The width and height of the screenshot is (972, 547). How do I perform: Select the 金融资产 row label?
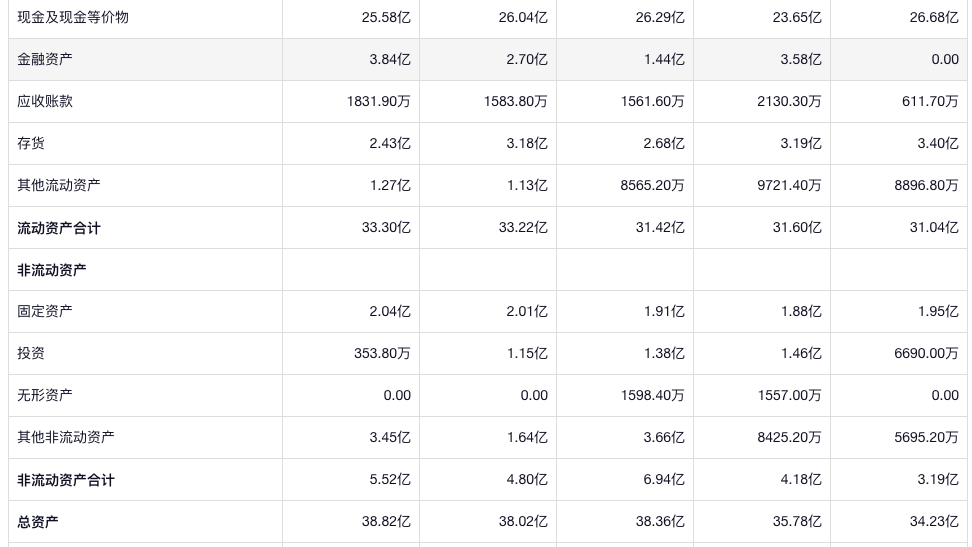point(45,59)
